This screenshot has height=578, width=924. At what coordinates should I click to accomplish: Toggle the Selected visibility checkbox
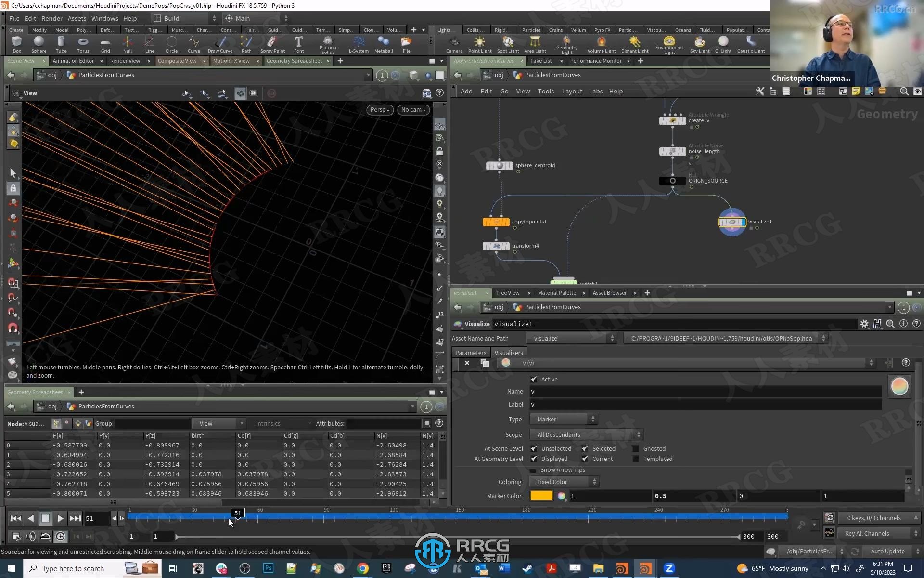coord(585,448)
